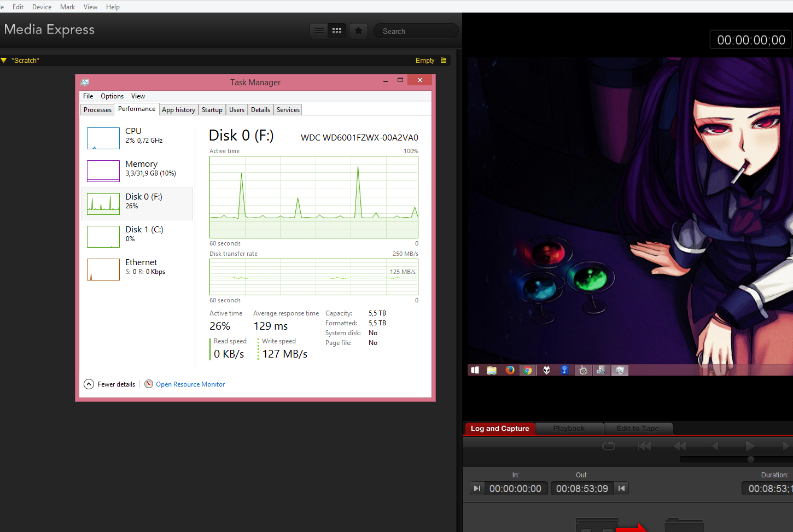
Task: Click foobar2000 alien icon in preview taskbar
Action: 546,370
